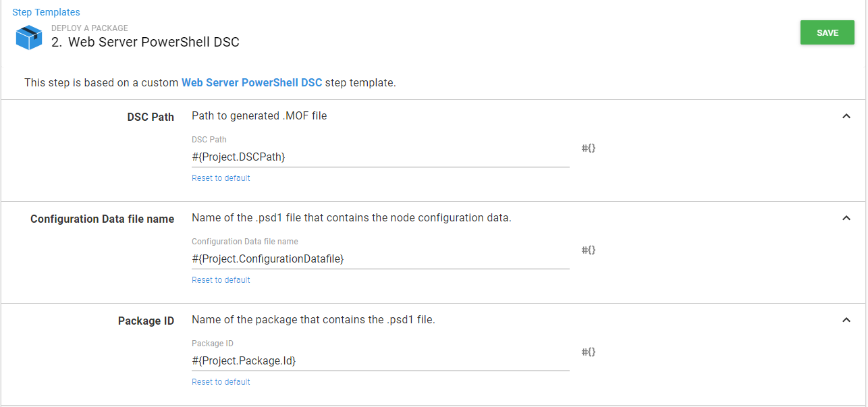Click the bold Package ID section label
The width and height of the screenshot is (868, 407).
146,321
